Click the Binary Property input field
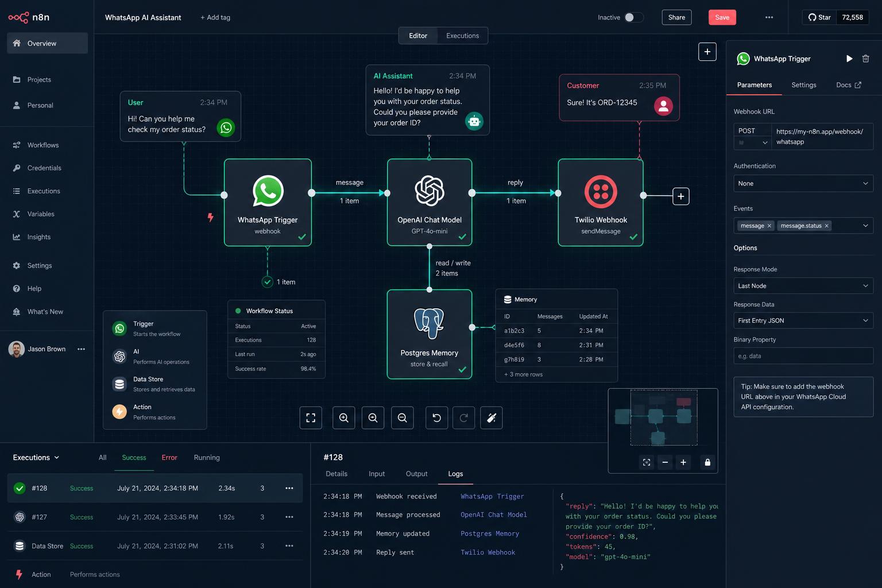The height and width of the screenshot is (588, 882). pyautogui.click(x=803, y=356)
